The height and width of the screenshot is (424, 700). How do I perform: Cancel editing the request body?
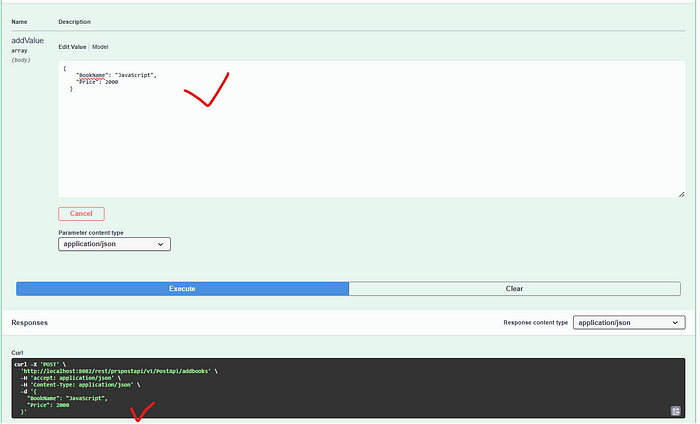pos(81,213)
